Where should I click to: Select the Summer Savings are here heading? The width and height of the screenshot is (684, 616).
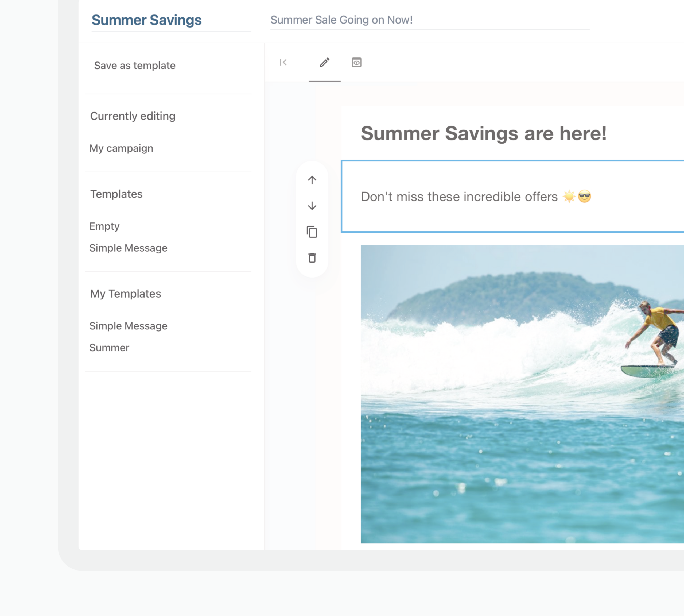point(483,133)
